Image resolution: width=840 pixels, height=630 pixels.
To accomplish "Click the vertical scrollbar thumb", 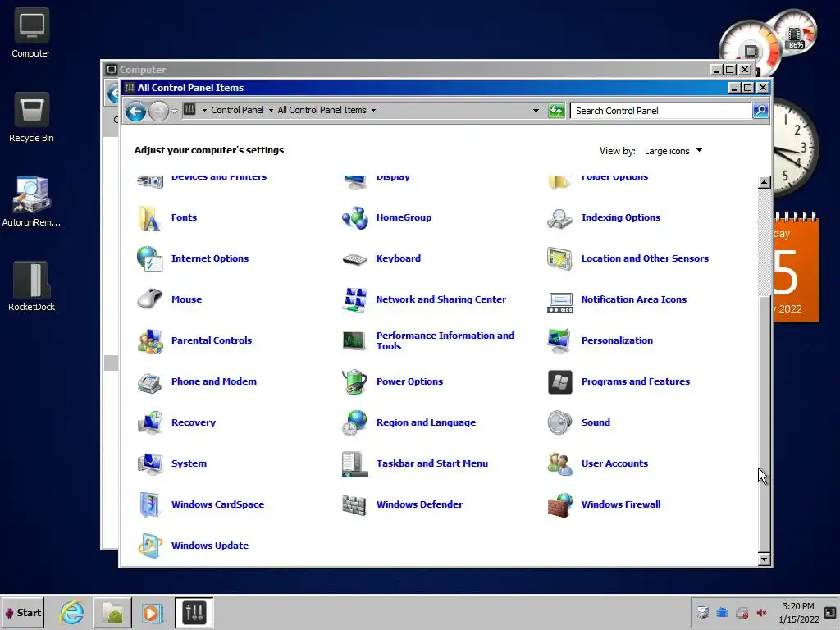I will click(765, 423).
